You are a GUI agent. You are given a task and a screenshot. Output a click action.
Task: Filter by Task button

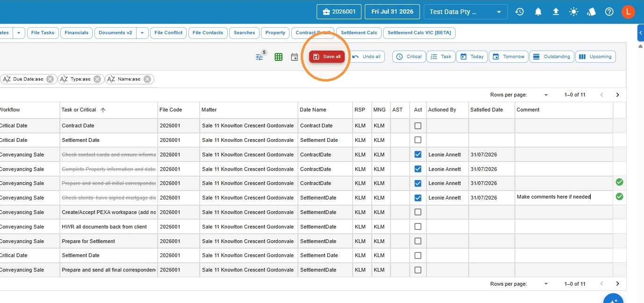tap(441, 57)
